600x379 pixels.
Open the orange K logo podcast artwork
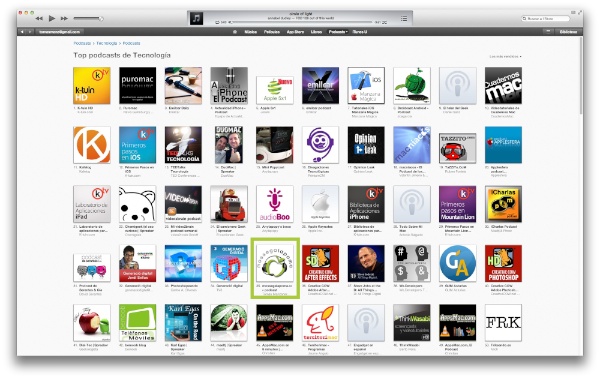92,145
